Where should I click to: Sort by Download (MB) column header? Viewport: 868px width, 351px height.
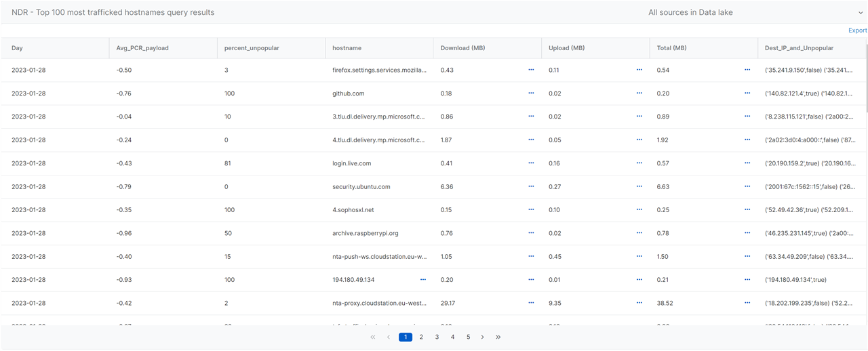(462, 48)
